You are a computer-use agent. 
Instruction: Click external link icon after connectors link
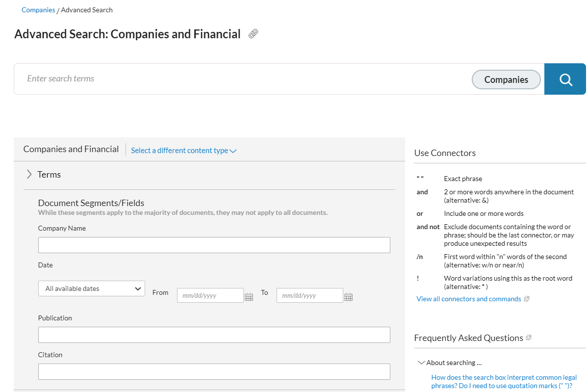coord(527,299)
